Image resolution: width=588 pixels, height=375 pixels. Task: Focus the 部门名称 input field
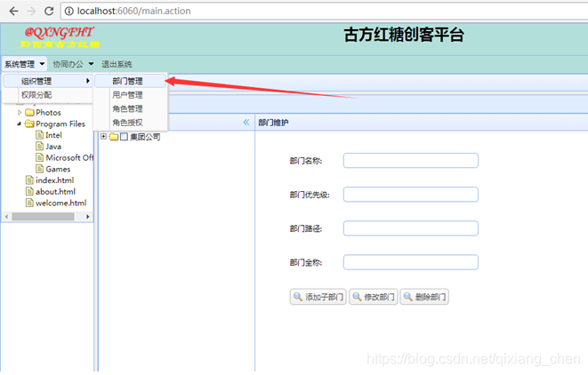click(x=411, y=160)
